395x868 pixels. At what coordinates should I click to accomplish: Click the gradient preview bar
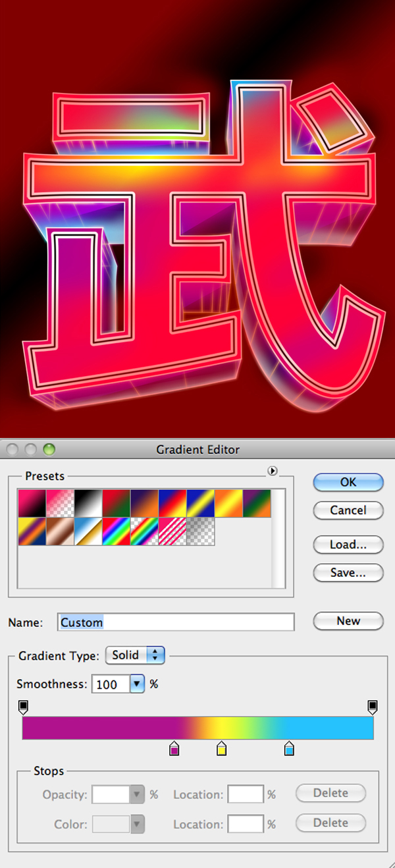tap(198, 728)
